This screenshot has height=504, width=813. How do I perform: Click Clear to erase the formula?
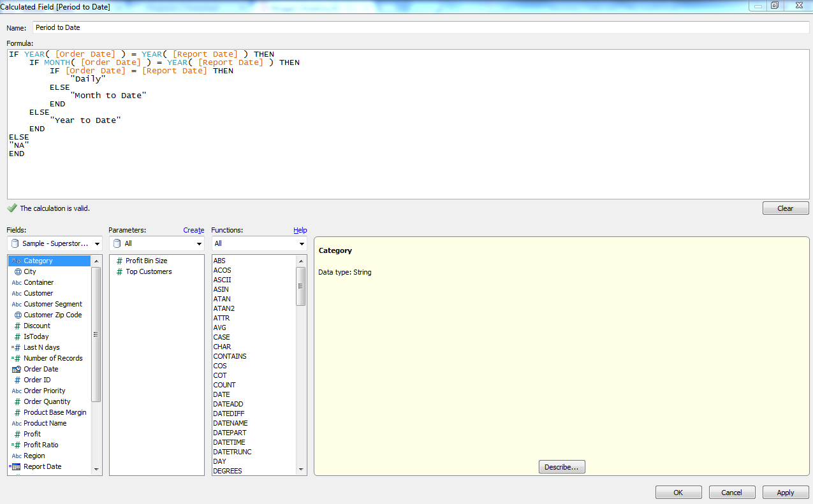tap(786, 208)
